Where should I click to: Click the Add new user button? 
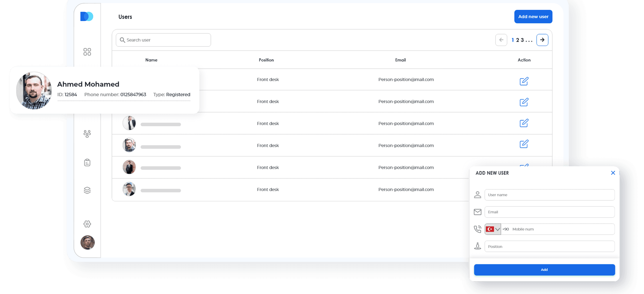(x=533, y=17)
